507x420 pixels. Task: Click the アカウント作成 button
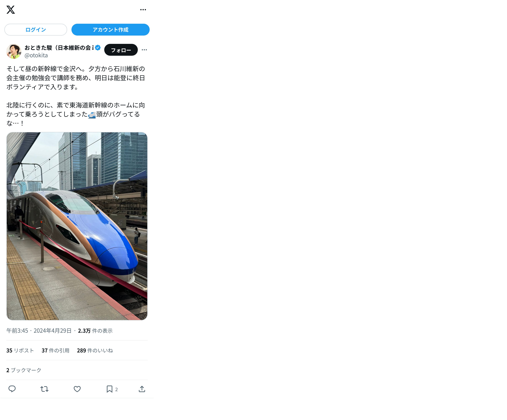(x=111, y=30)
